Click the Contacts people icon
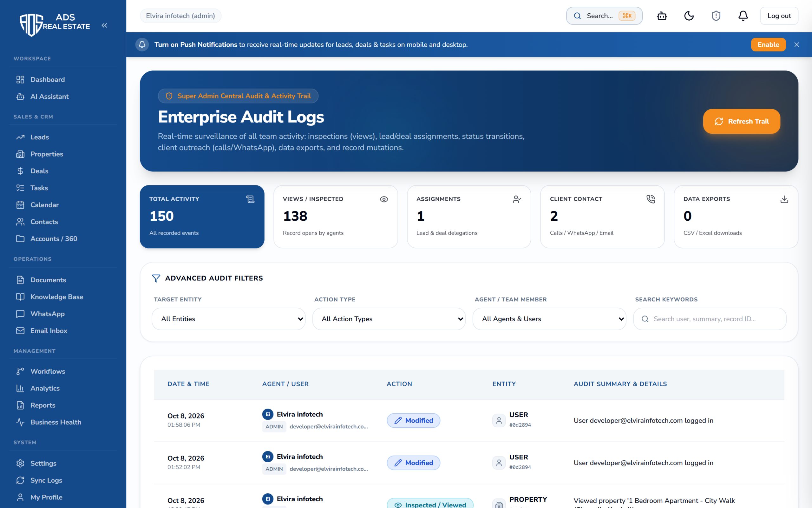812x508 pixels. pos(20,222)
